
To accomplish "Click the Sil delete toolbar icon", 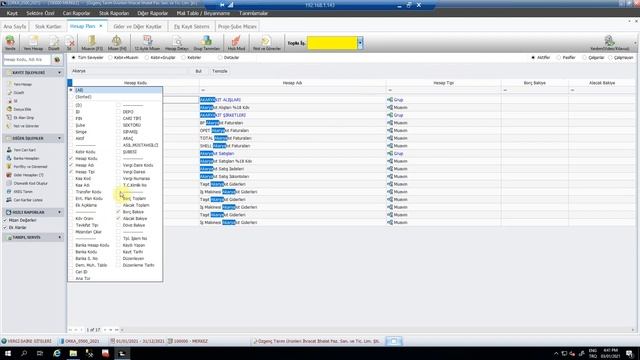I will pos(69,42).
